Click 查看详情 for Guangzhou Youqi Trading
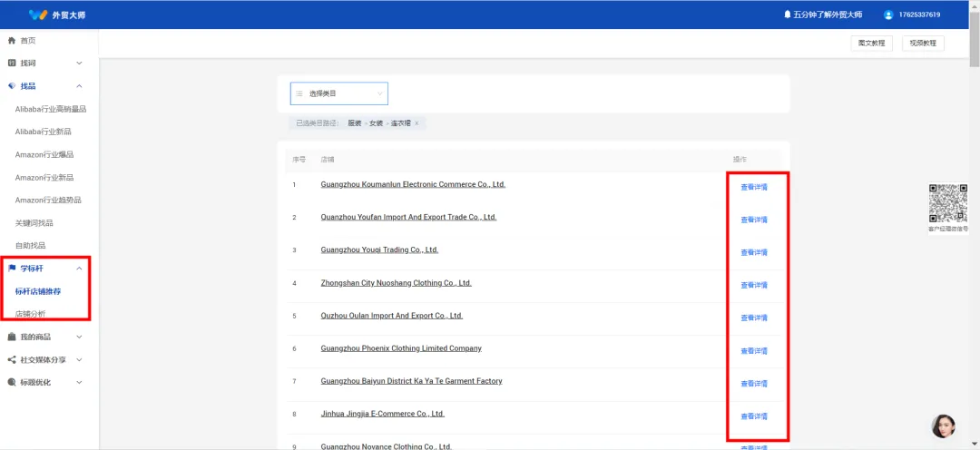 (x=754, y=252)
